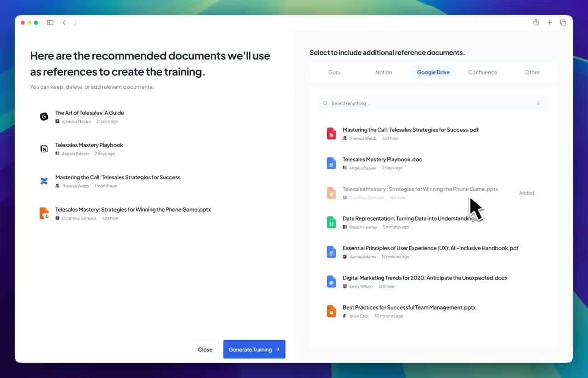Open the browser share icon
588x378 pixels.
[536, 23]
